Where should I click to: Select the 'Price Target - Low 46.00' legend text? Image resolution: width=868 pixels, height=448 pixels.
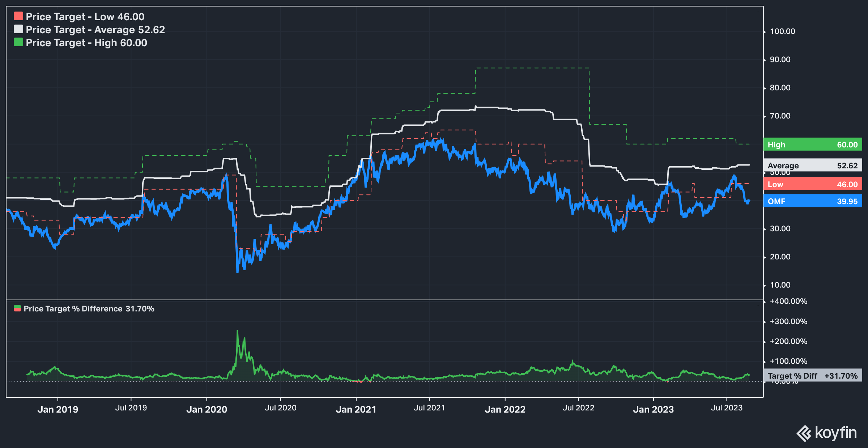click(x=85, y=17)
